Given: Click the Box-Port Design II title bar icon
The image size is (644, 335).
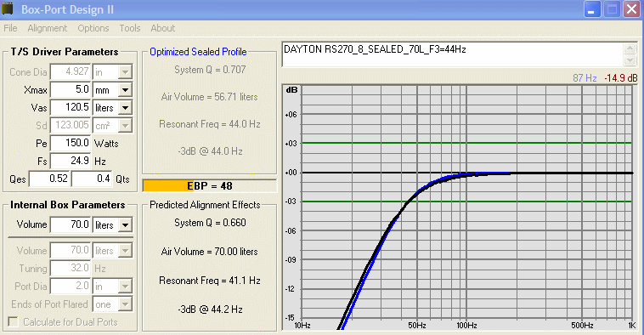Looking at the screenshot, I should 8,9.
